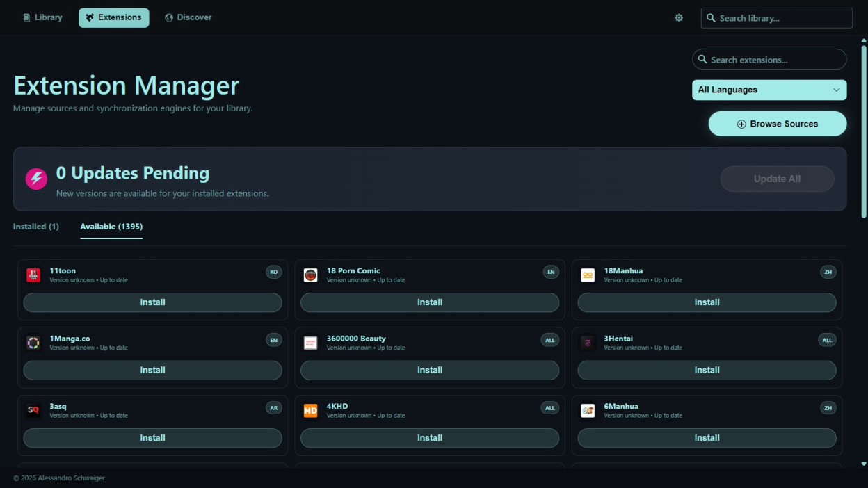Install the 3600000 Beauty extension
This screenshot has width=868, height=488.
(430, 370)
